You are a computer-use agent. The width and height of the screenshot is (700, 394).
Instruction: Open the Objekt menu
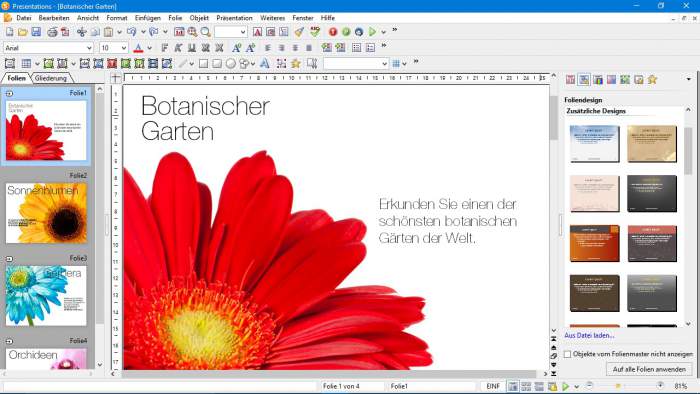click(x=199, y=18)
